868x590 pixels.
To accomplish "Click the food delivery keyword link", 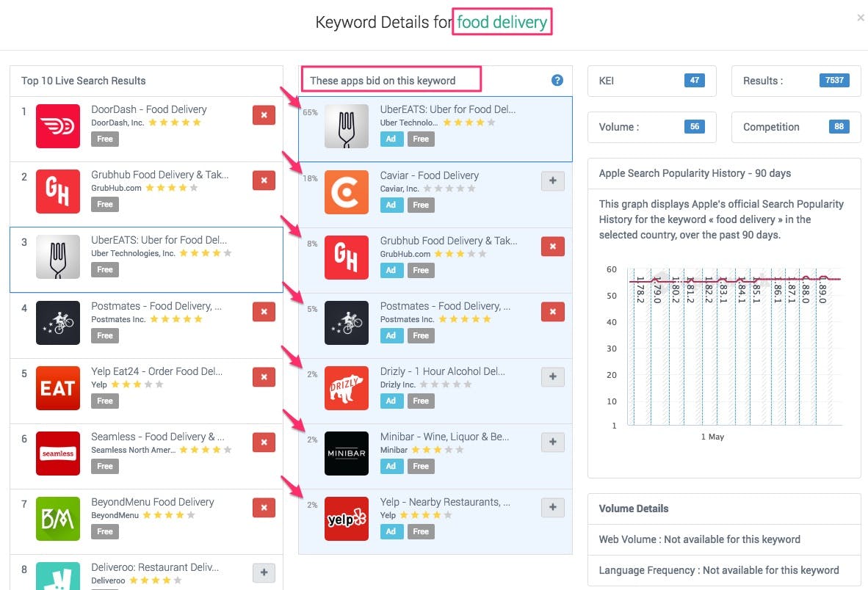I will coord(502,22).
